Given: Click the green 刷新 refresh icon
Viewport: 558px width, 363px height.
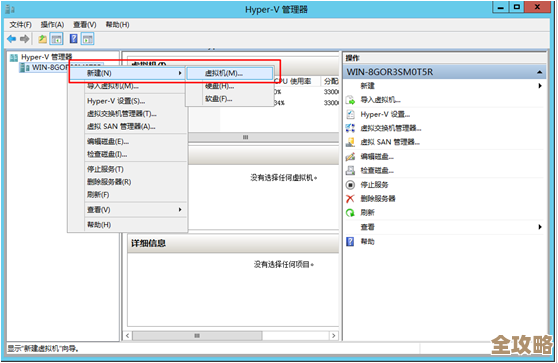Looking at the screenshot, I should pyautogui.click(x=350, y=213).
